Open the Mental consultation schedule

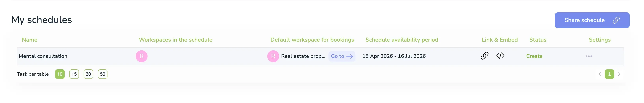pos(43,56)
